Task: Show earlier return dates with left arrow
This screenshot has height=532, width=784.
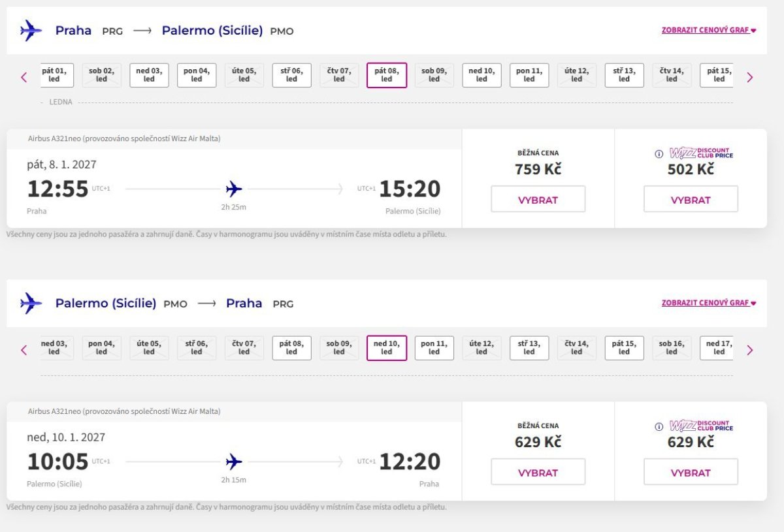Action: point(24,350)
